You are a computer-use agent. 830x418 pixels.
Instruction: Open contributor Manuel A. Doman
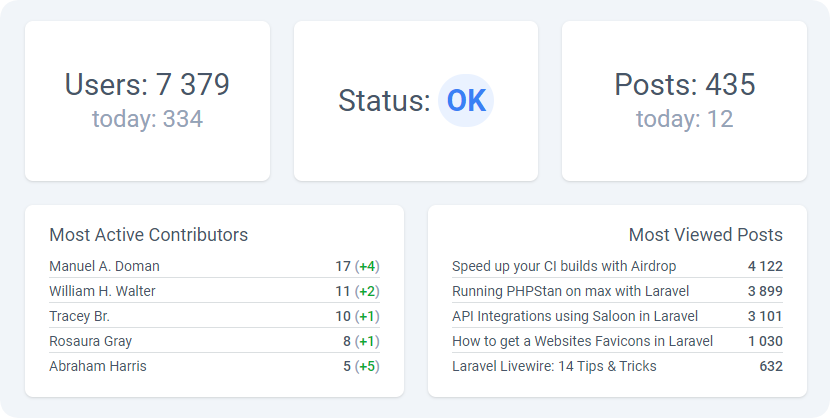[x=104, y=266]
